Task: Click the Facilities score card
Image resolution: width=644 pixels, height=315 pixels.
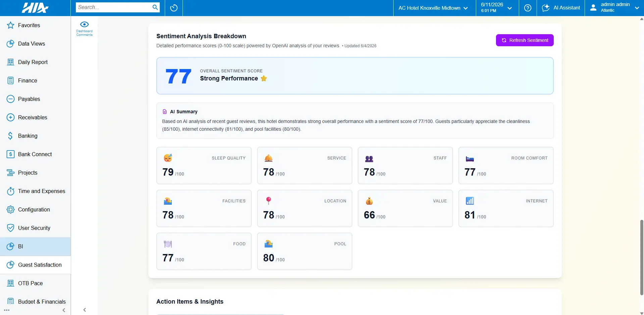Action: pos(204,208)
